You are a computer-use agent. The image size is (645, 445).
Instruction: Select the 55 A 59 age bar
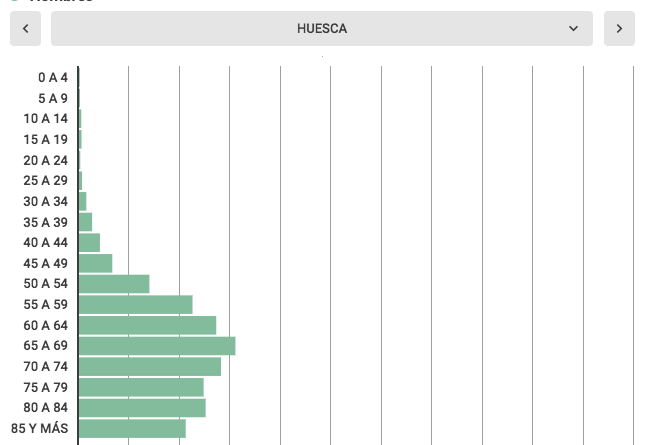click(x=135, y=305)
